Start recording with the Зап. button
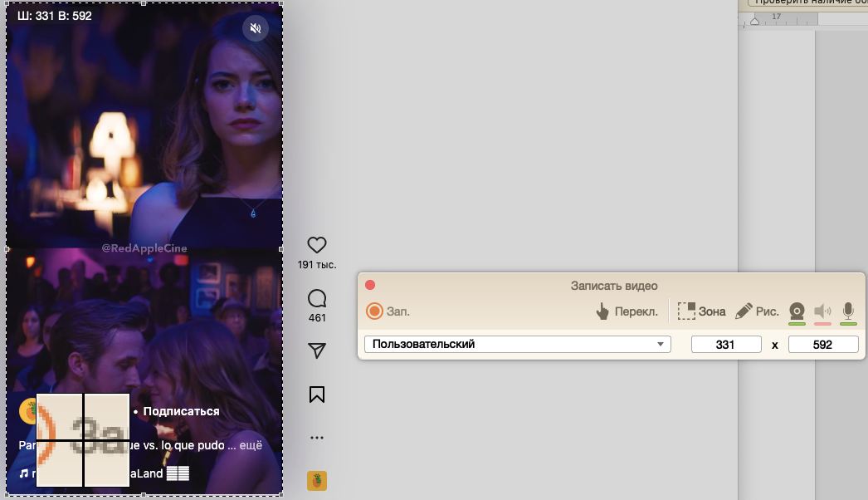This screenshot has height=500, width=868. [x=388, y=311]
